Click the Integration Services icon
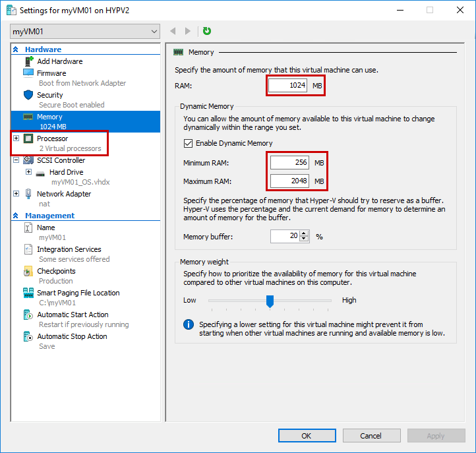 pyautogui.click(x=28, y=249)
